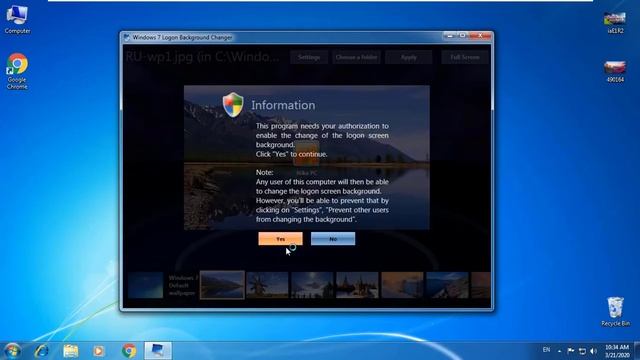Viewport: 640px width, 360px height.
Task: Open Windows Explorer folder in taskbar
Action: click(x=71, y=351)
